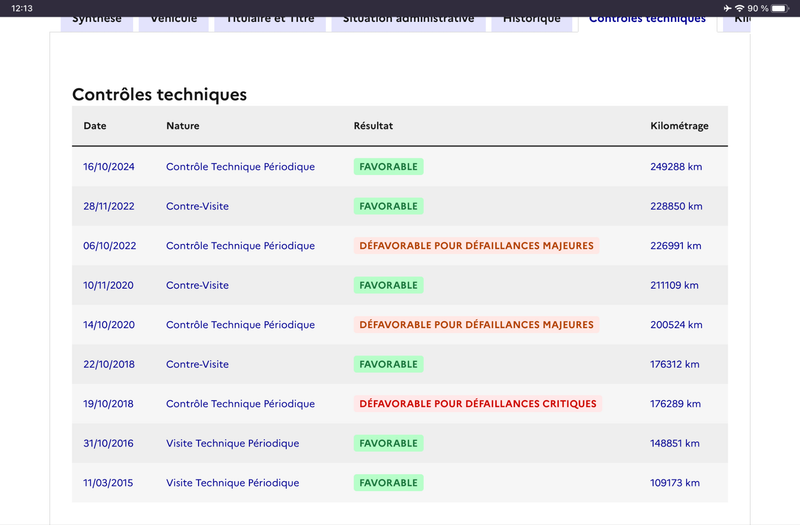Screen dimensions: 800x525
Task: Tap the Wi-Fi status icon
Action: click(739, 8)
